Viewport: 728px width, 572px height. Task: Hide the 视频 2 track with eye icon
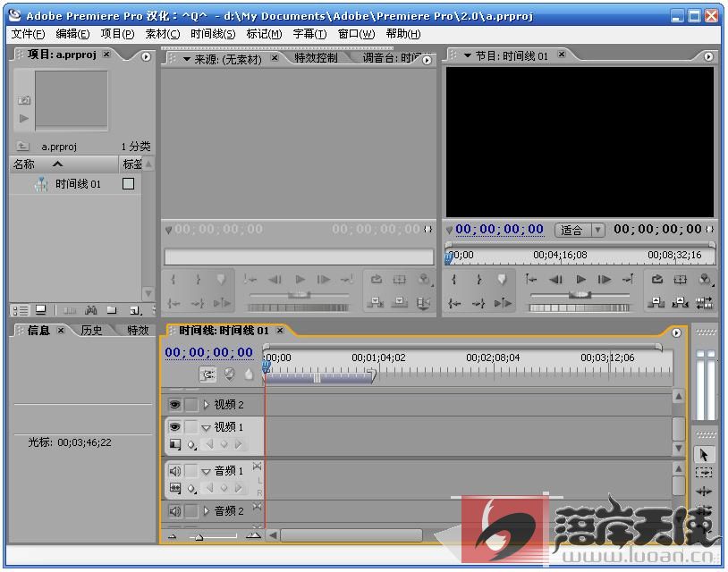click(174, 405)
